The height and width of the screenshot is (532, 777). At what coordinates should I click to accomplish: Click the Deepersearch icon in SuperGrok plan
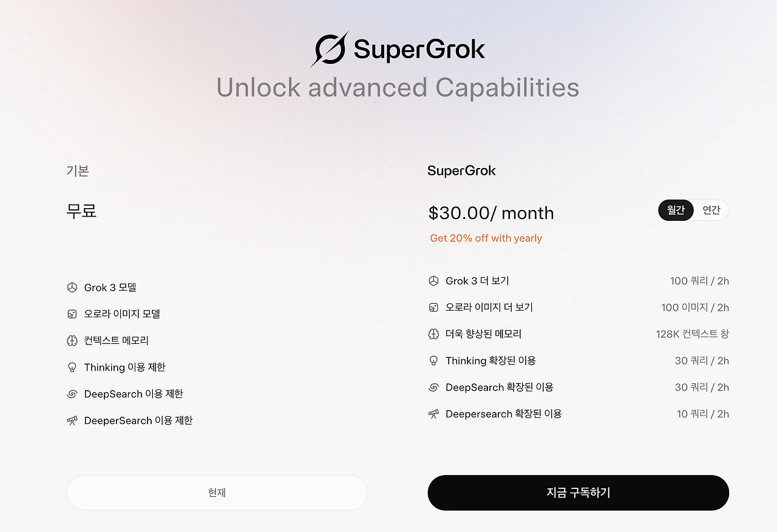[433, 414]
